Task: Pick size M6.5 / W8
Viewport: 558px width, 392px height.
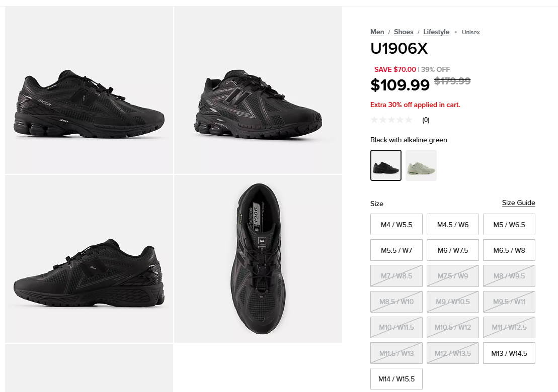Action: [x=509, y=250]
